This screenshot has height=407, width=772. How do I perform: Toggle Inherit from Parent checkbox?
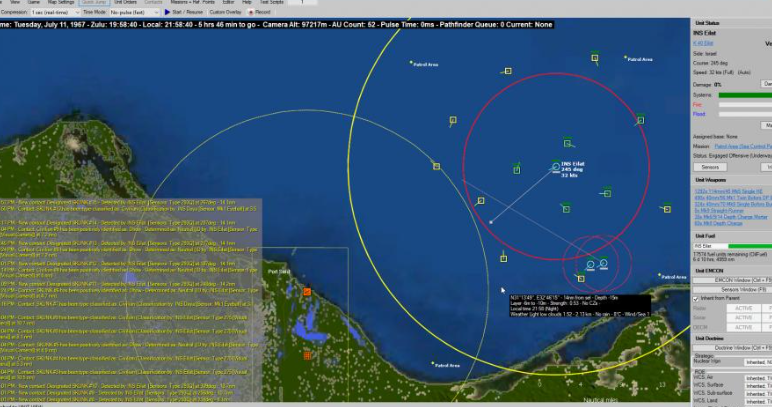pos(696,299)
